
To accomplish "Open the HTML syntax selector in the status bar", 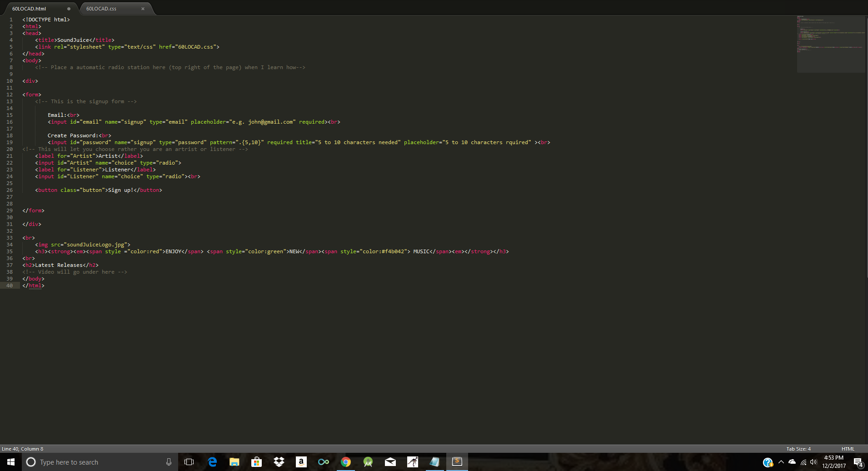I will [847, 448].
